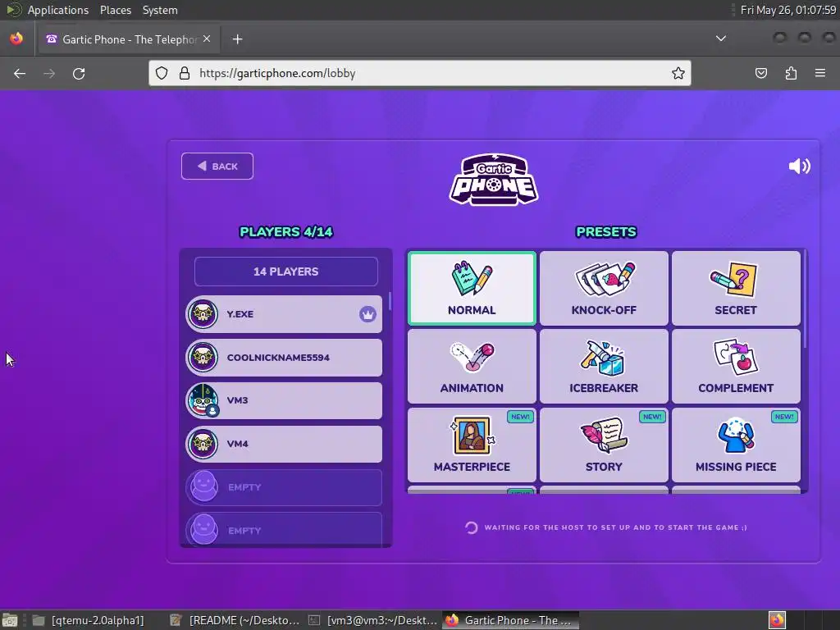Click the PLAYERS 4/14 heading
Image resolution: width=840 pixels, height=630 pixels.
tap(286, 232)
